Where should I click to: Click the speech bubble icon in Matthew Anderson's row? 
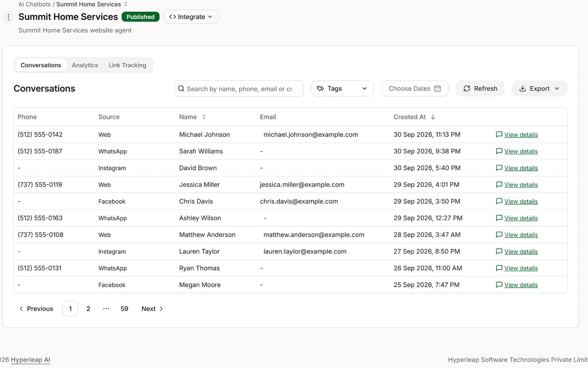pyautogui.click(x=499, y=235)
